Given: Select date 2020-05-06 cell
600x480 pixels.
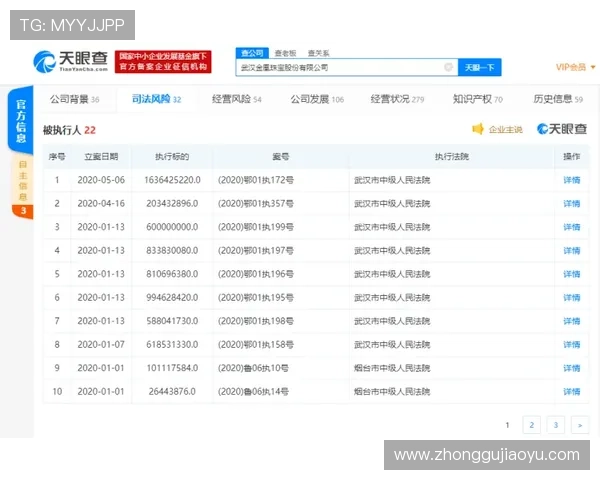Looking at the screenshot, I should 101,180.
